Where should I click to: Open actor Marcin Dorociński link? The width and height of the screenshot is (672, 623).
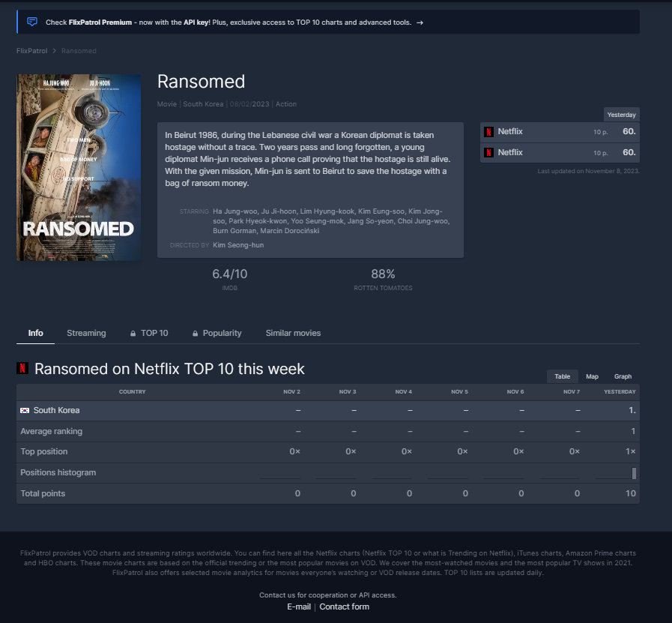coord(290,231)
